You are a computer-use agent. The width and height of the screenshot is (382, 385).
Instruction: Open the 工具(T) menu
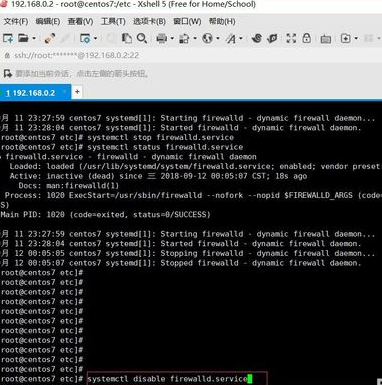[113, 22]
